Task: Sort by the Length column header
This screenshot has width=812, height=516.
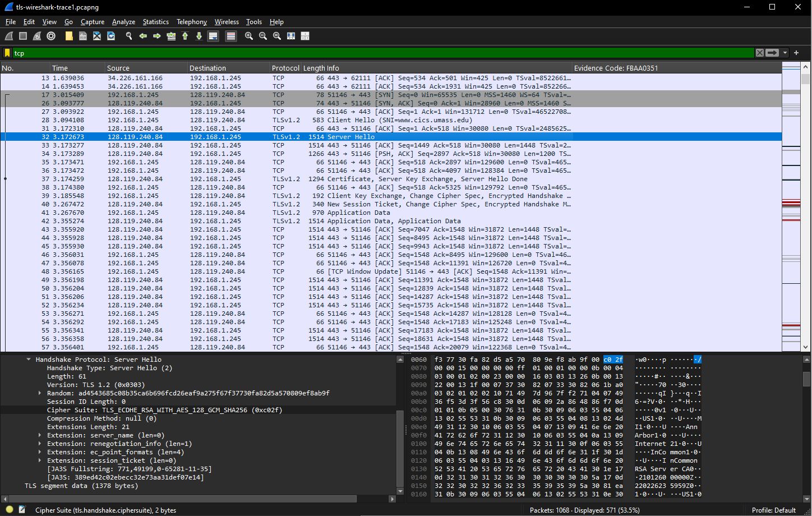Action: coord(314,68)
